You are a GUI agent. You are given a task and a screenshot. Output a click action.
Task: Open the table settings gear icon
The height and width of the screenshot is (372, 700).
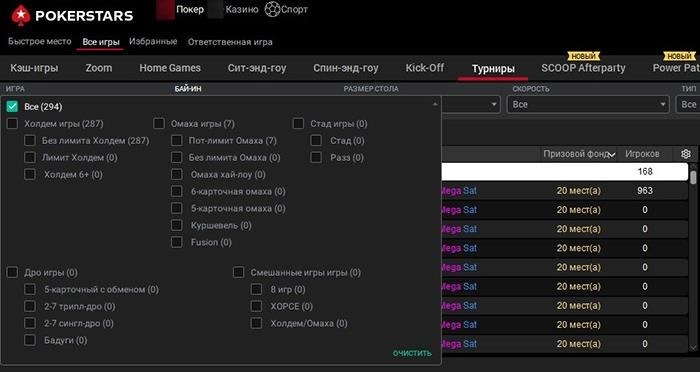click(686, 154)
